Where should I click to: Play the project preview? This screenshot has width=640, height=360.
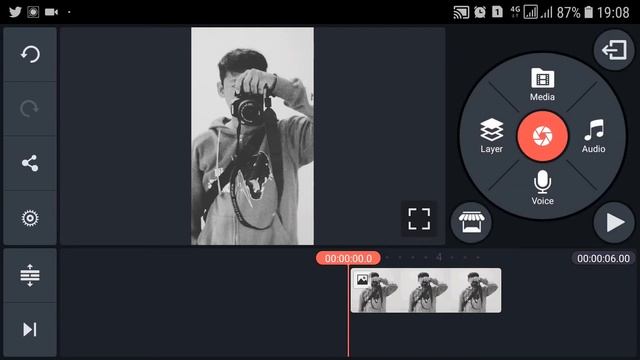614,222
